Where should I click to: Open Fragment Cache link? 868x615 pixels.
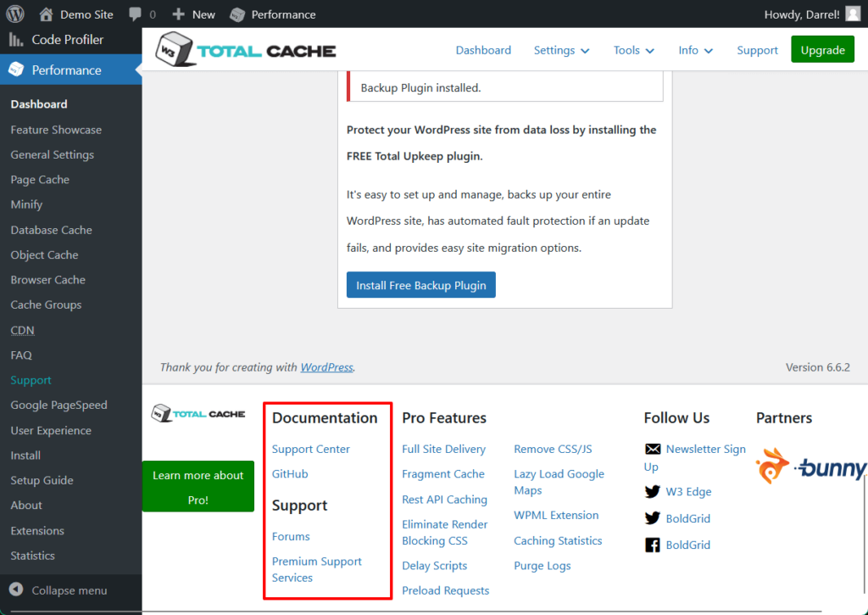[442, 473]
